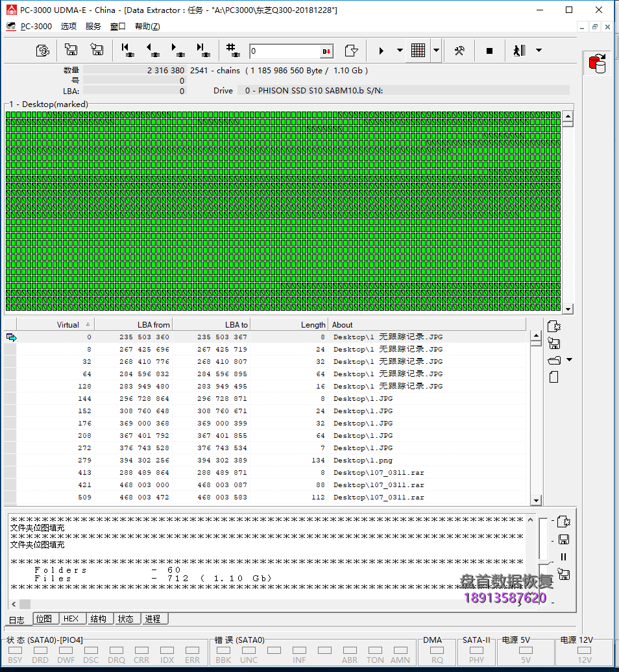Viewport: 619px width, 672px height.
Task: Open the 服务 menu
Action: click(93, 26)
